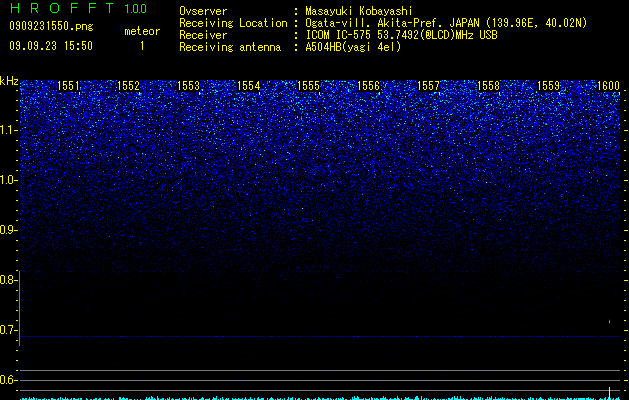629x400 pixels.
Task: Click the Receiver ICOM IC-575 frequency text
Action: tap(401, 35)
